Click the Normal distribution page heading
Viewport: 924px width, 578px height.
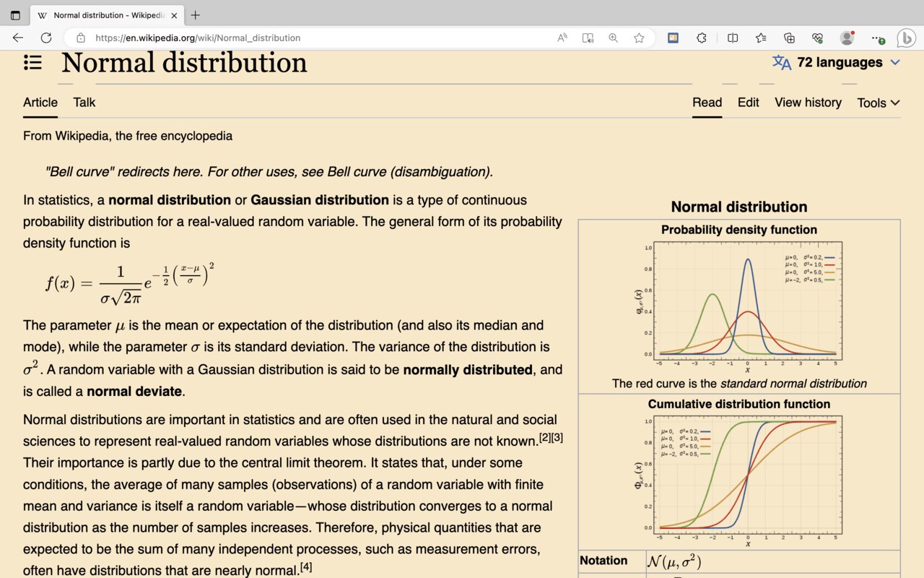coord(184,63)
